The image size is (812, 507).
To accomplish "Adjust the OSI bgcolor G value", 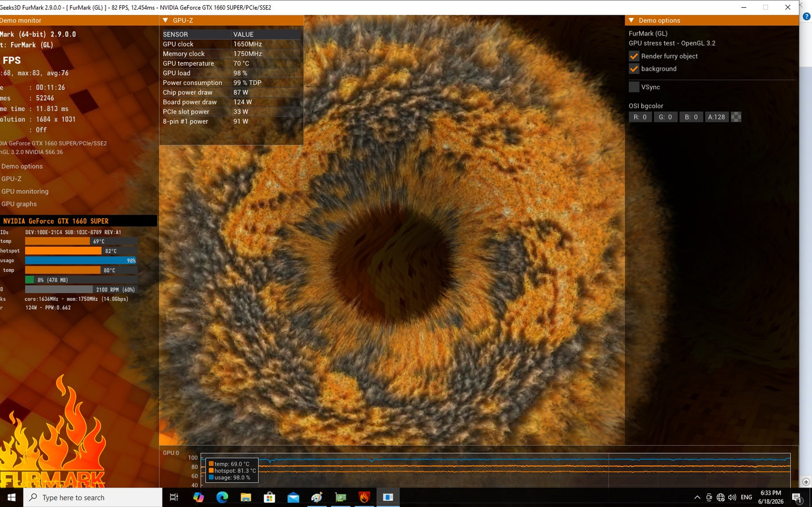I will 665,117.
